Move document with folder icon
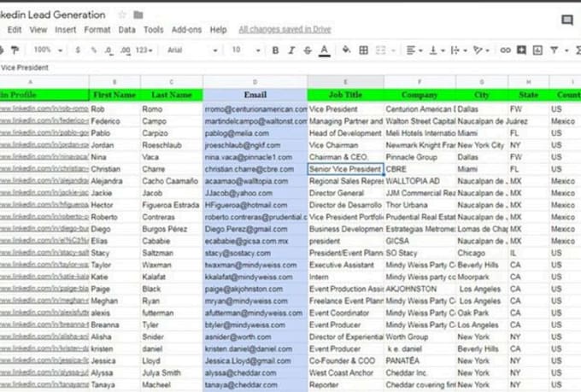Screen dimensions: 581x392 pyautogui.click(x=138, y=15)
